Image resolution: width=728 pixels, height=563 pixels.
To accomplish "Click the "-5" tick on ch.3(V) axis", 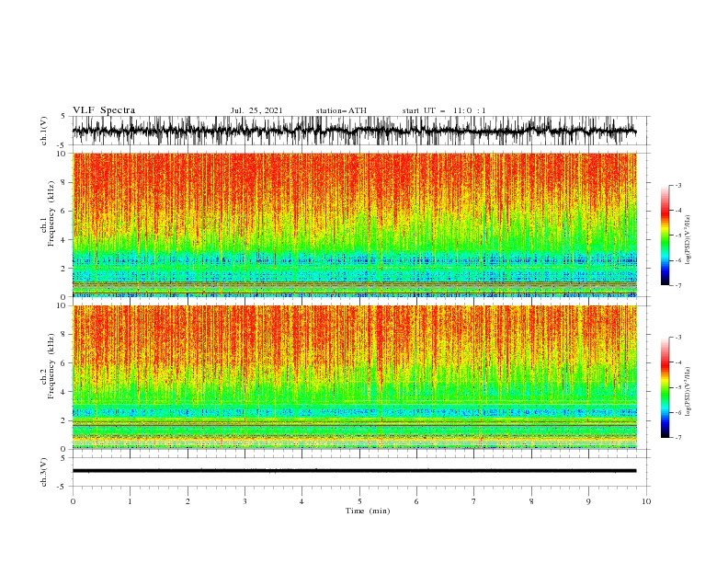I will (x=63, y=487).
